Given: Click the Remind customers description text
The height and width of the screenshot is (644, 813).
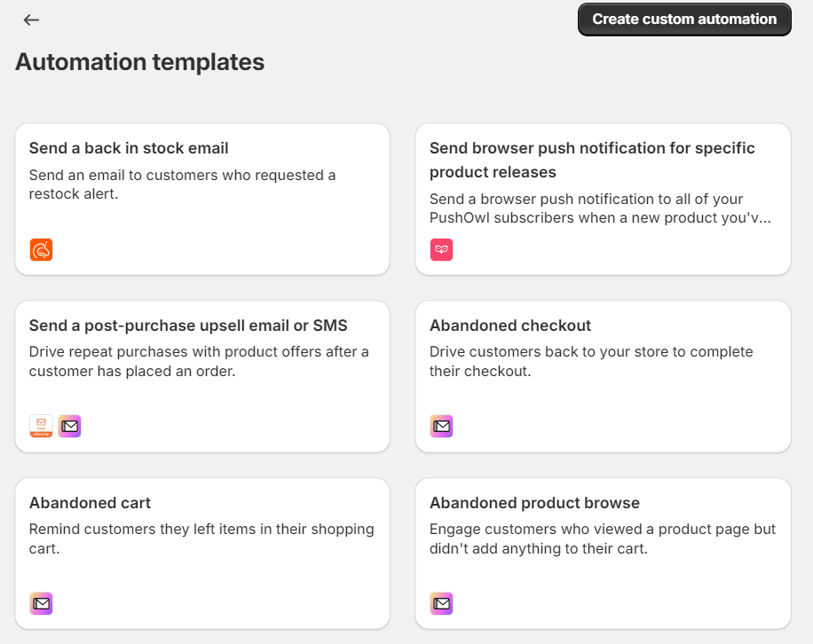Looking at the screenshot, I should point(201,538).
